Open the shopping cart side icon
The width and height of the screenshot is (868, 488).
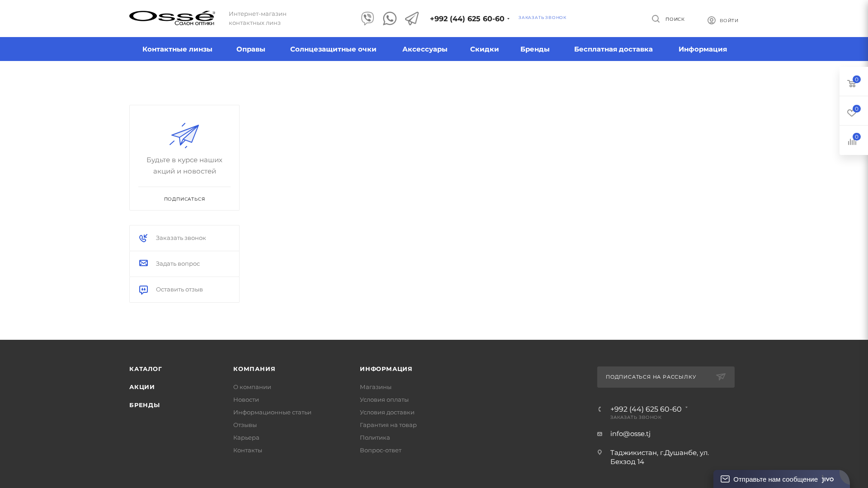pos(852,83)
